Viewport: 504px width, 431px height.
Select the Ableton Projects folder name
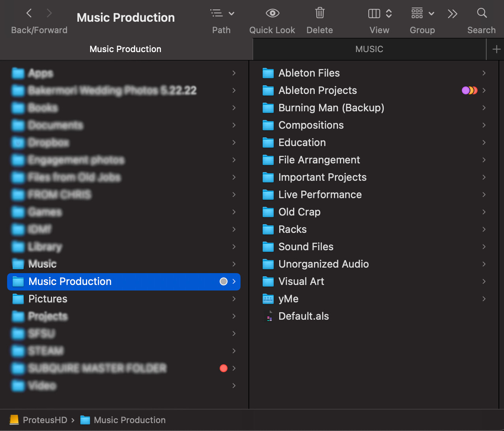pos(318,90)
